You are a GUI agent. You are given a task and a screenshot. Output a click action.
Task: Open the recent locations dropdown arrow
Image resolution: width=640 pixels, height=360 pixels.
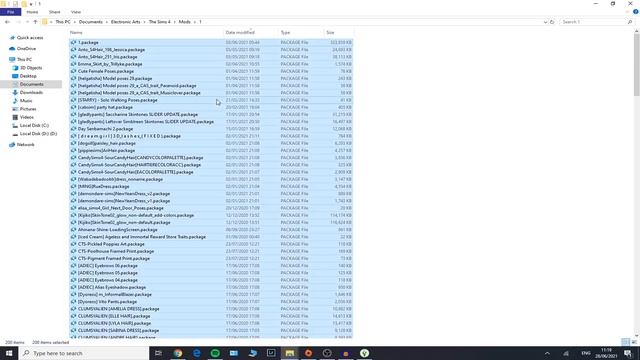point(27,22)
